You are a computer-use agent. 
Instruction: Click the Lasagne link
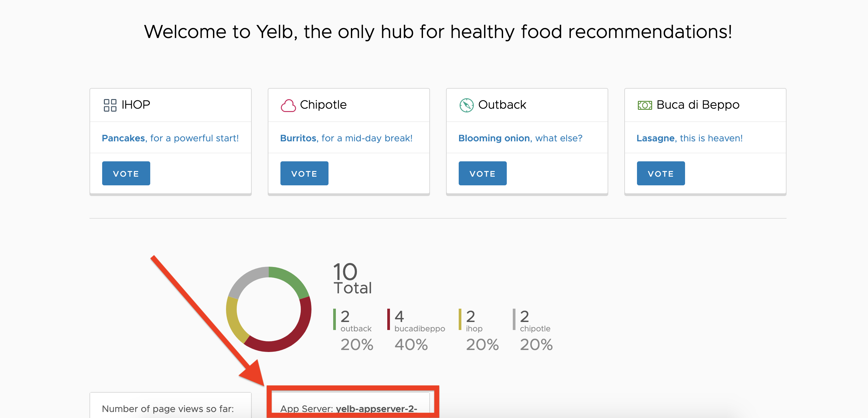[x=655, y=138]
